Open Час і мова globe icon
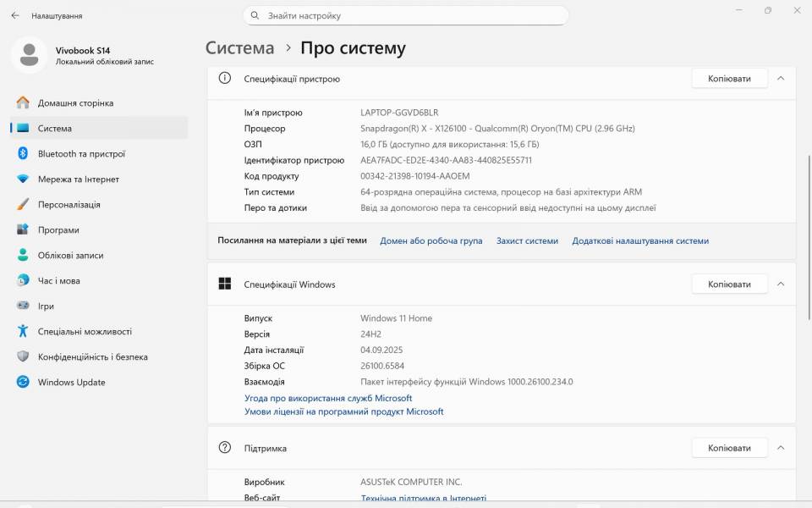 (x=23, y=280)
